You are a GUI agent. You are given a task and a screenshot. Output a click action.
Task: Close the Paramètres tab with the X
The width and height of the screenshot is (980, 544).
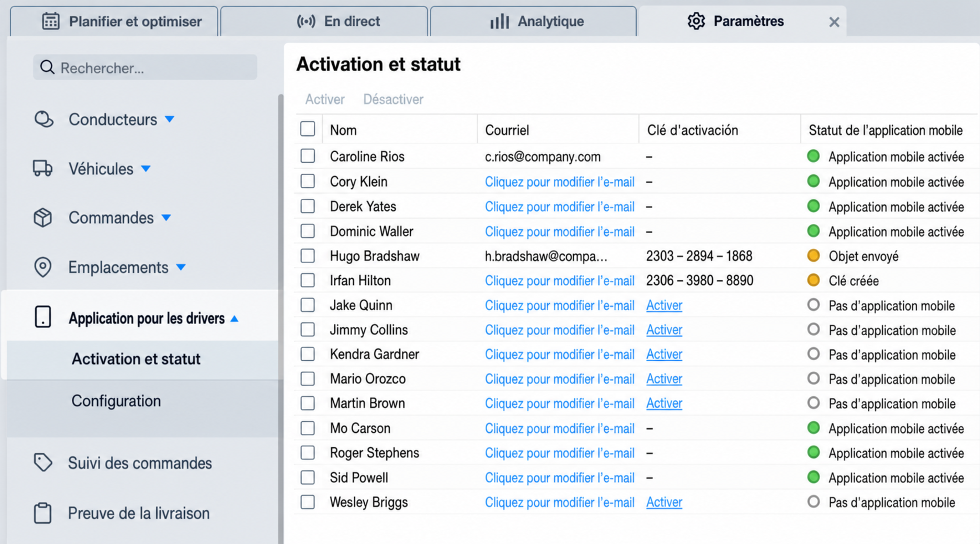pyautogui.click(x=834, y=22)
